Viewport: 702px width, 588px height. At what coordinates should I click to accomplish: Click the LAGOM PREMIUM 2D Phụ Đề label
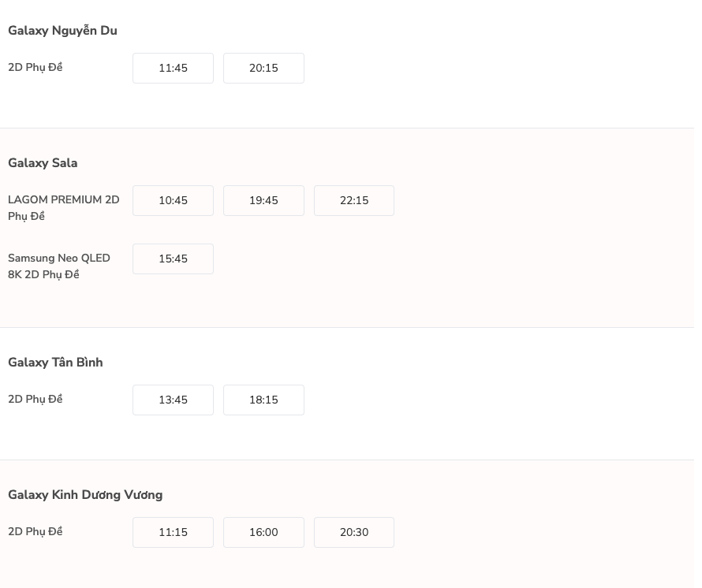point(63,207)
